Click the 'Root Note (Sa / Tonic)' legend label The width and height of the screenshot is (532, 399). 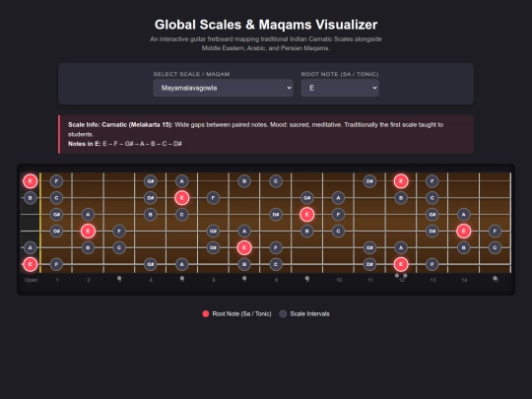[241, 314]
